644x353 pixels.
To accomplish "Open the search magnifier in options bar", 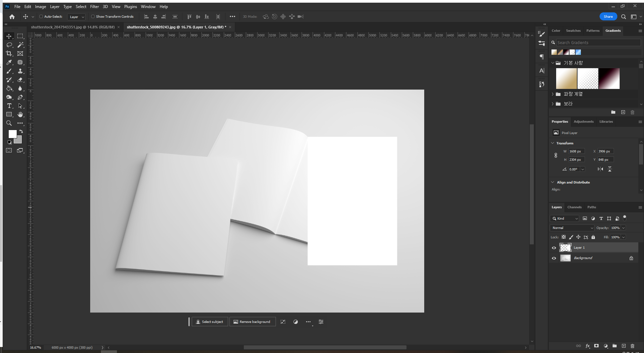I will coord(624,17).
